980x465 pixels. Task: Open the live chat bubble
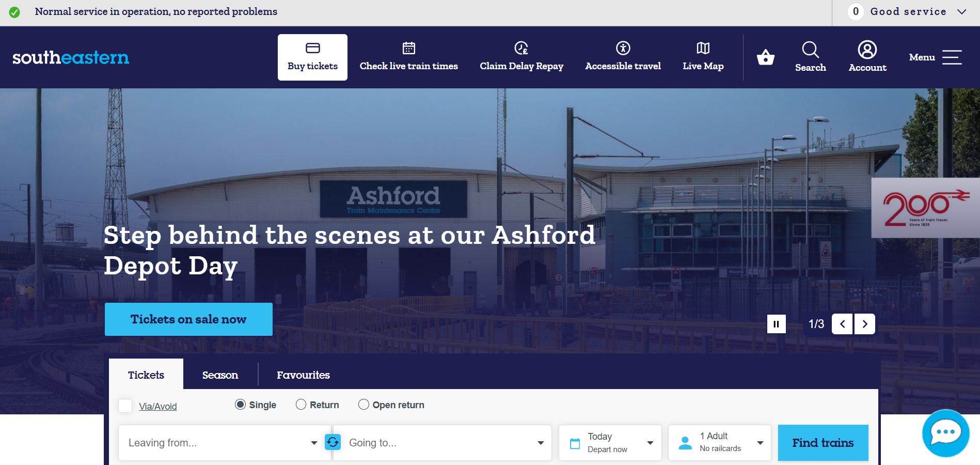[945, 433]
